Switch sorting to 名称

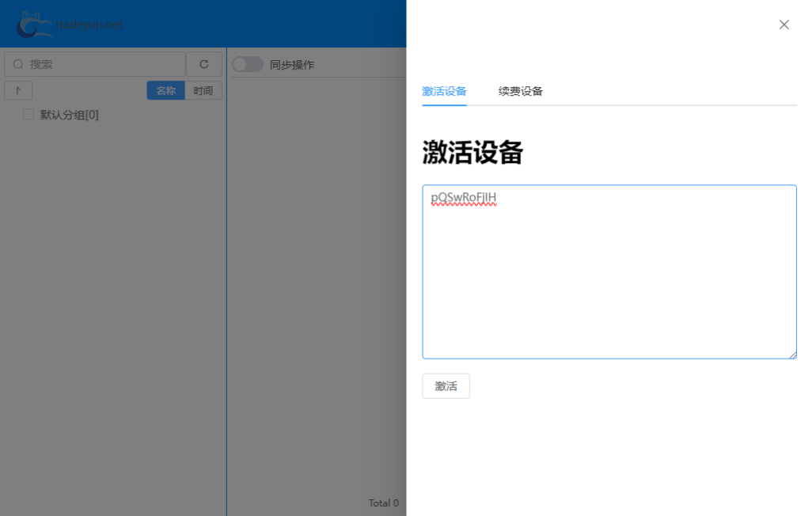point(165,90)
